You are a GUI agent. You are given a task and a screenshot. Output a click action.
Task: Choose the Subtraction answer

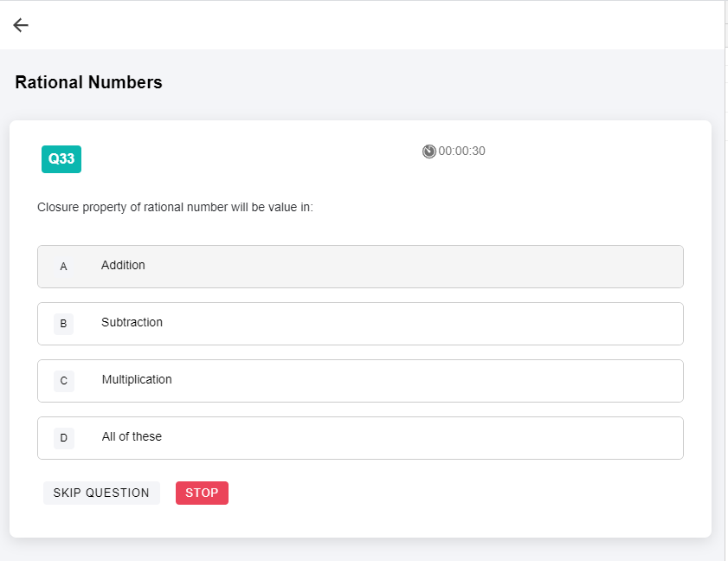tap(132, 322)
